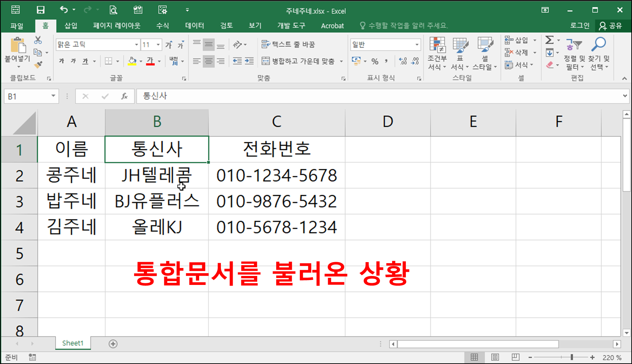Select the Format Painter (서식 복사) icon
The width and height of the screenshot is (632, 364).
(x=39, y=64)
